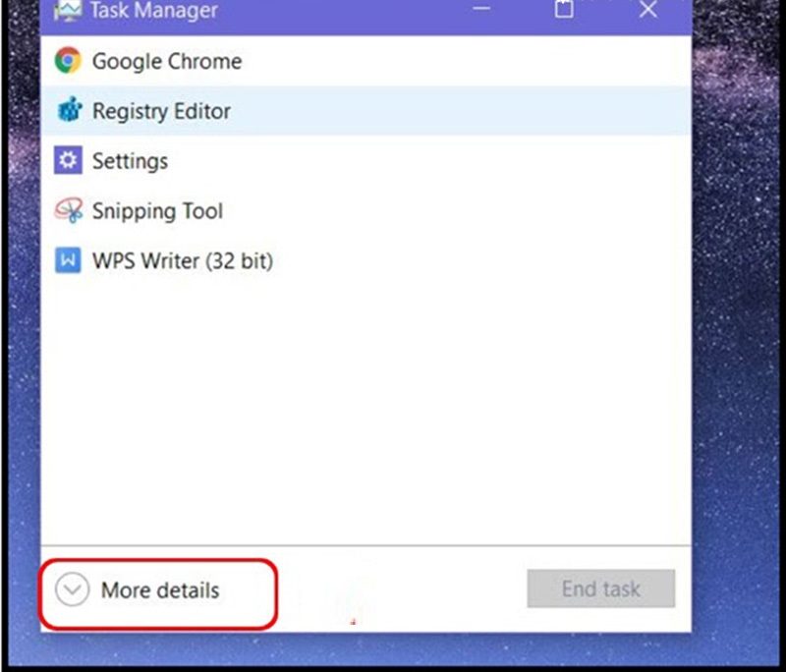The image size is (786, 672).
Task: Select the Settings row text
Action: pos(131,161)
